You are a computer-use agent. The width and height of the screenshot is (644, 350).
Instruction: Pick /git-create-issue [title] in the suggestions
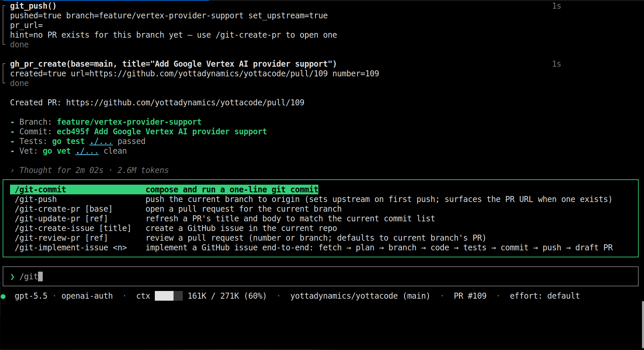[176, 228]
